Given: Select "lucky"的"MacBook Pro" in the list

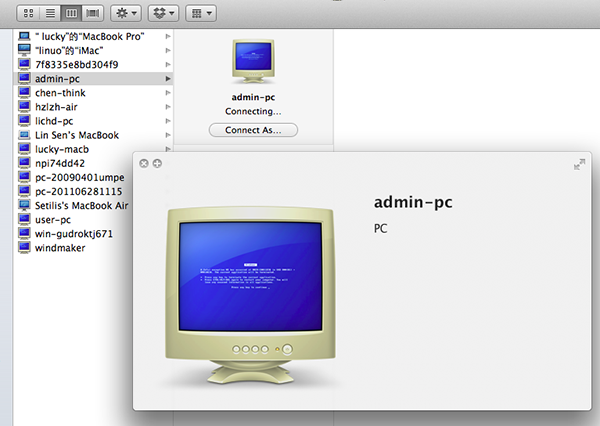Looking at the screenshot, I should pos(93,36).
